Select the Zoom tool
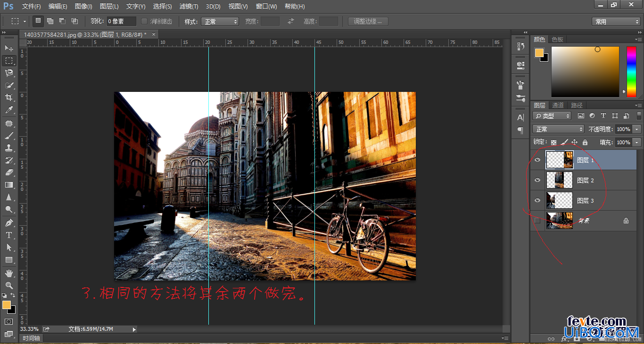This screenshot has width=644, height=344. point(9,286)
